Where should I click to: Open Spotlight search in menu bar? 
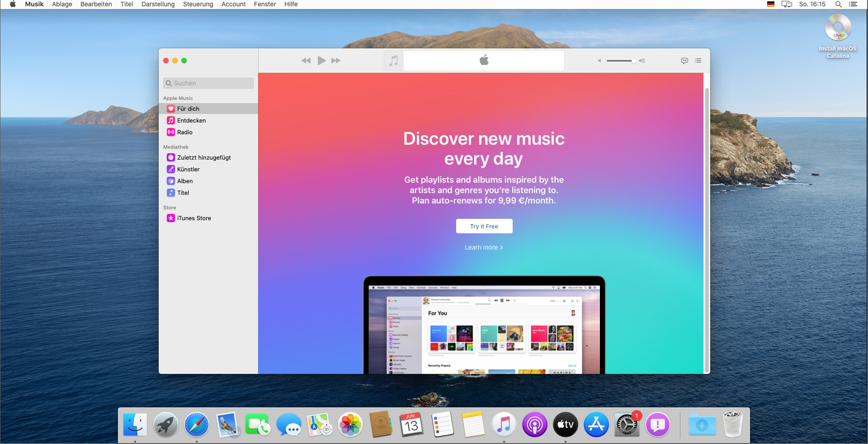pyautogui.click(x=838, y=4)
